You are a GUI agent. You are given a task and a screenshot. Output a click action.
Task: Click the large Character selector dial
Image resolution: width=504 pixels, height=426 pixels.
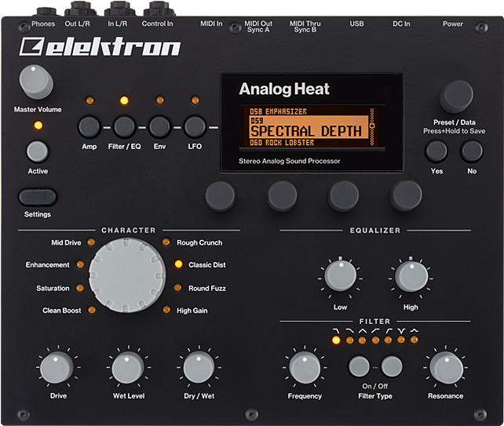[127, 275]
